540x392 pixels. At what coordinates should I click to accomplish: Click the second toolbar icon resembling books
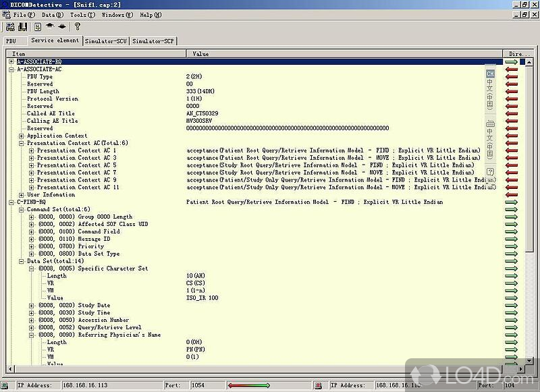point(23,27)
